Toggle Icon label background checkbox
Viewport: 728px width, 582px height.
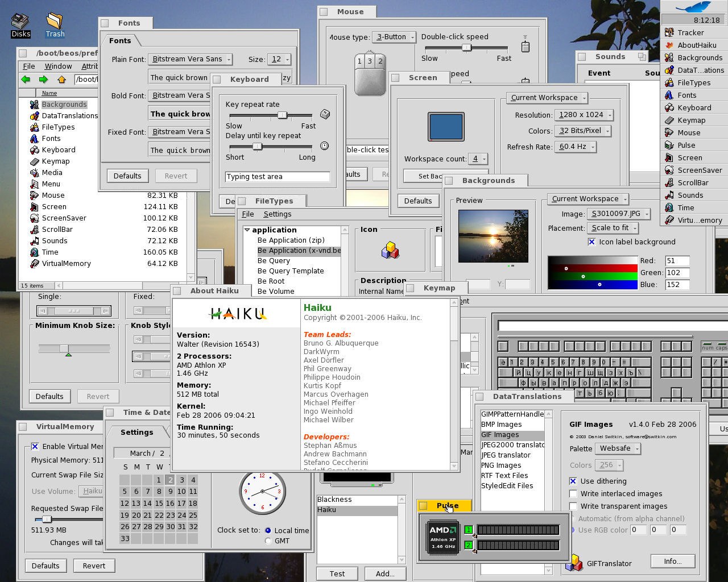pos(591,242)
